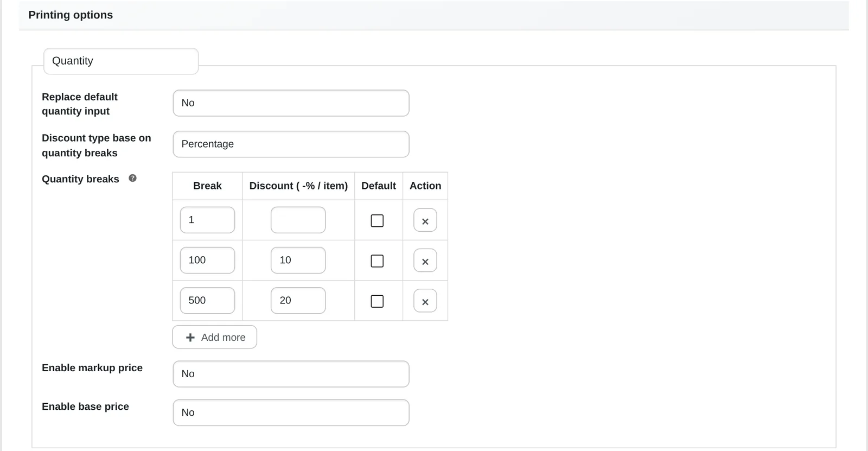Click the Break field containing 500
This screenshot has width=868, height=451.
pos(207,300)
